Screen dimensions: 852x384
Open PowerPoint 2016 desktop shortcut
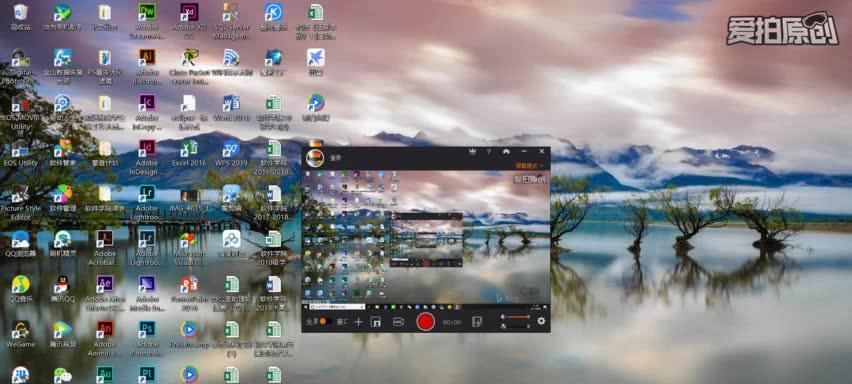[x=189, y=293]
